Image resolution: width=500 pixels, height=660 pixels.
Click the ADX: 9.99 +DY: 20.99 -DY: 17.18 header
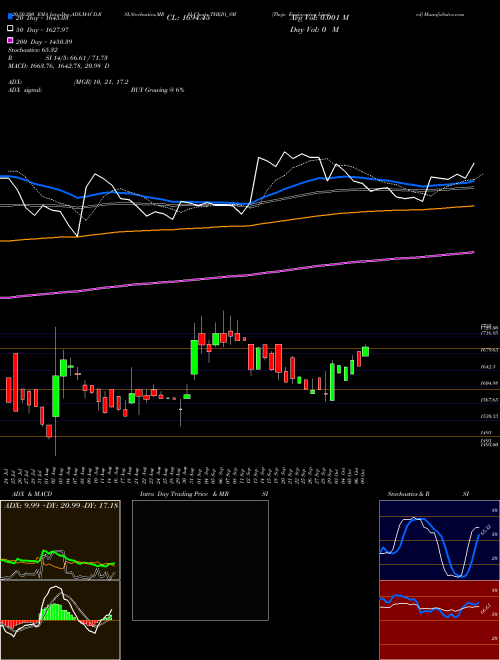pos(61,505)
